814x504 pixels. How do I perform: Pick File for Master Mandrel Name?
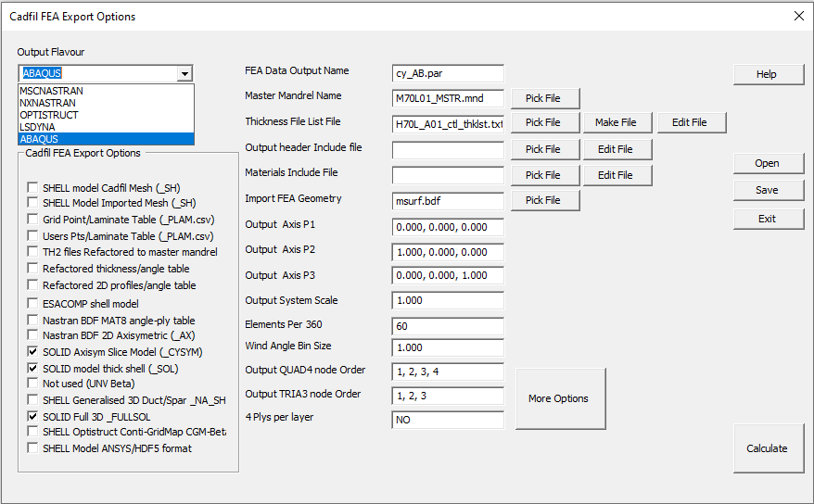[544, 98]
